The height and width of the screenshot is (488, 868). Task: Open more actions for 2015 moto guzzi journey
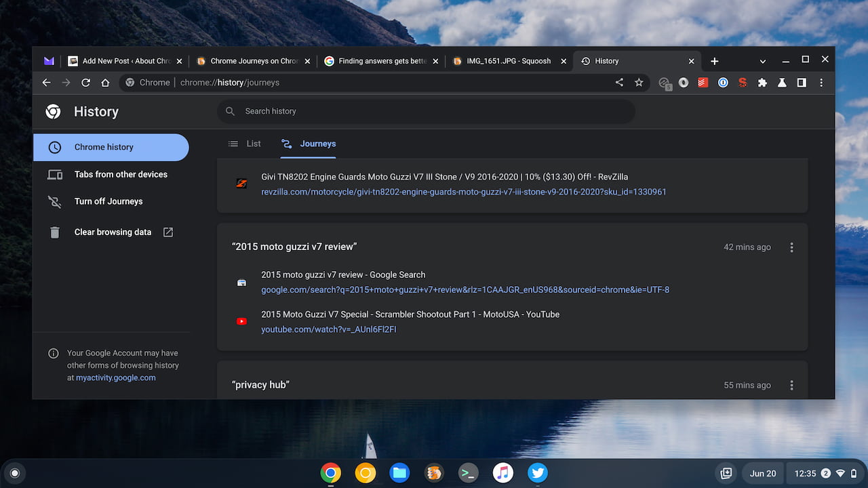(x=791, y=247)
